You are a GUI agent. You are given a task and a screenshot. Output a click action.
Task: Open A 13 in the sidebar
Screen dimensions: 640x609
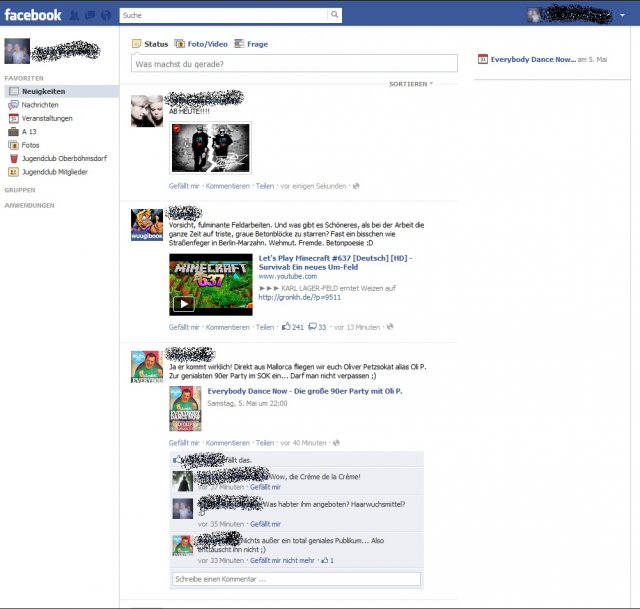[29, 132]
